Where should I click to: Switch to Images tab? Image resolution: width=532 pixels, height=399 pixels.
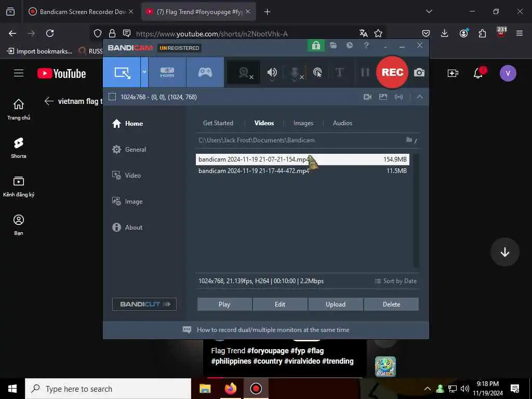[x=303, y=123]
